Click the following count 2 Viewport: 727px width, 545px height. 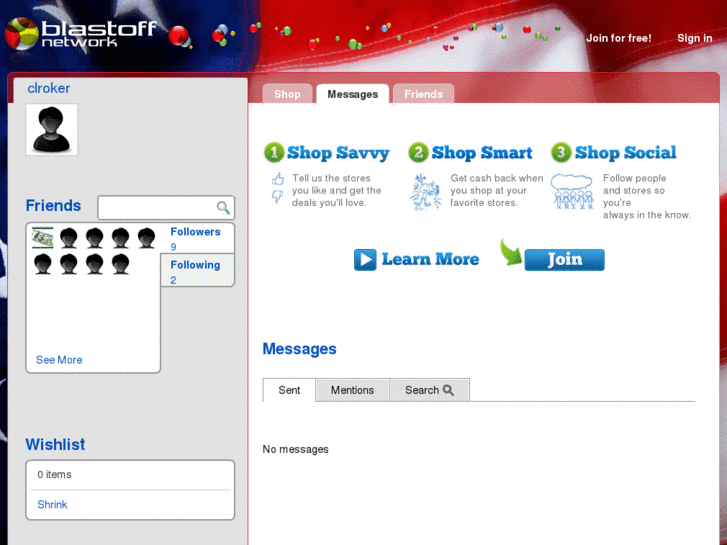click(173, 280)
